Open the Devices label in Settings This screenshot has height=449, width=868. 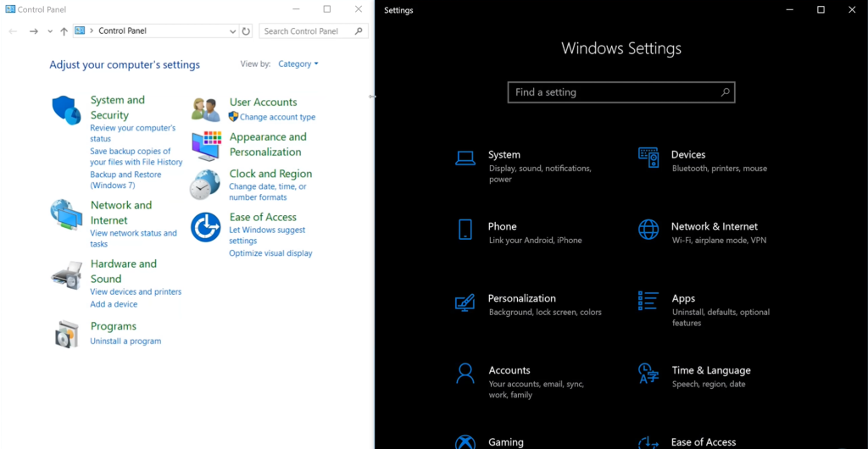[688, 155]
